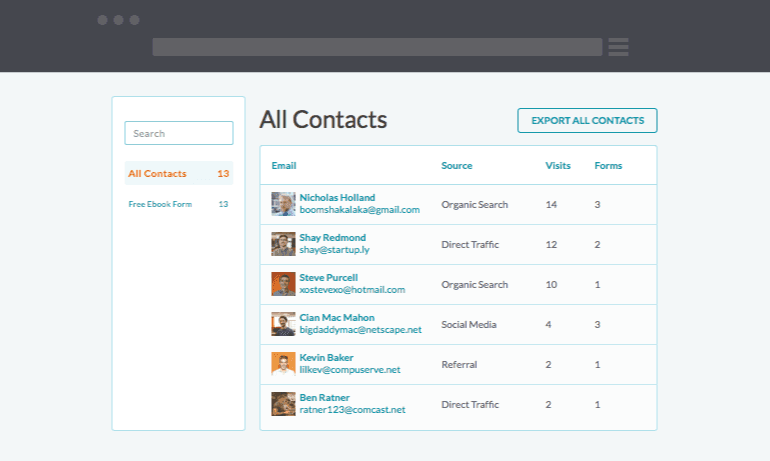Click email ratner123@comcast.net

tap(352, 410)
